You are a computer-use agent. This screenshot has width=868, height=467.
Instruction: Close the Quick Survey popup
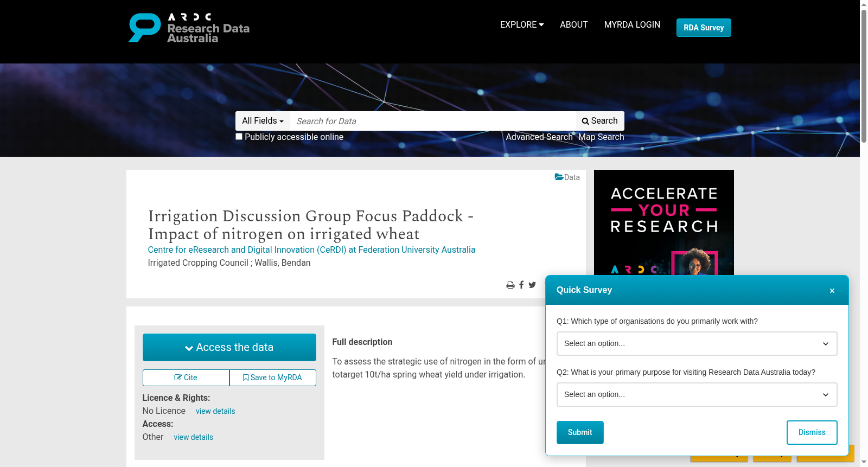832,291
